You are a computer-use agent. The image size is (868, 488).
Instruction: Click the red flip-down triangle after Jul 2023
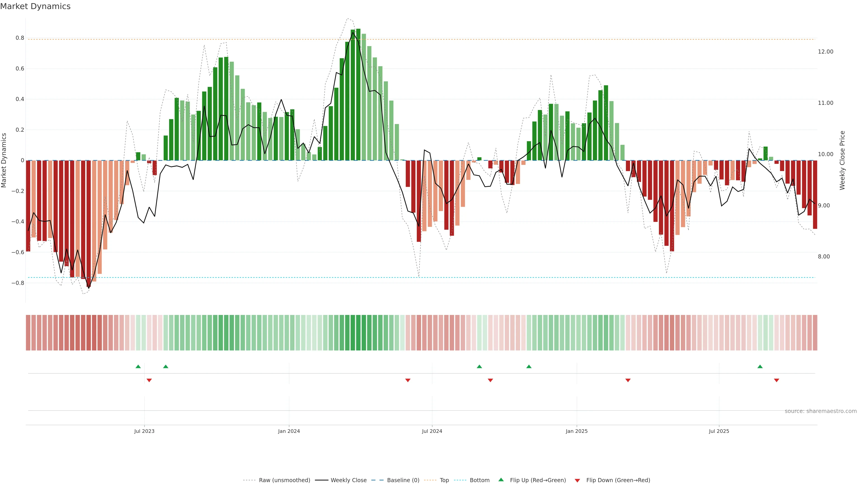149,380
